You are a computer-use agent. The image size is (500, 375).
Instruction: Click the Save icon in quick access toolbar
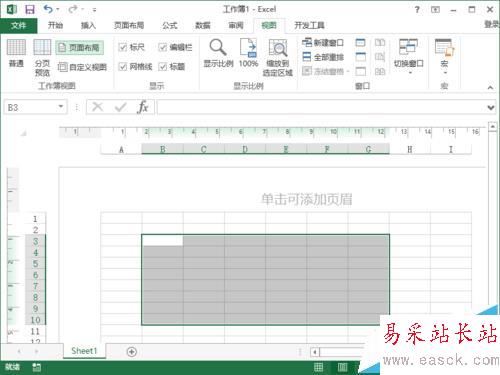pos(30,9)
